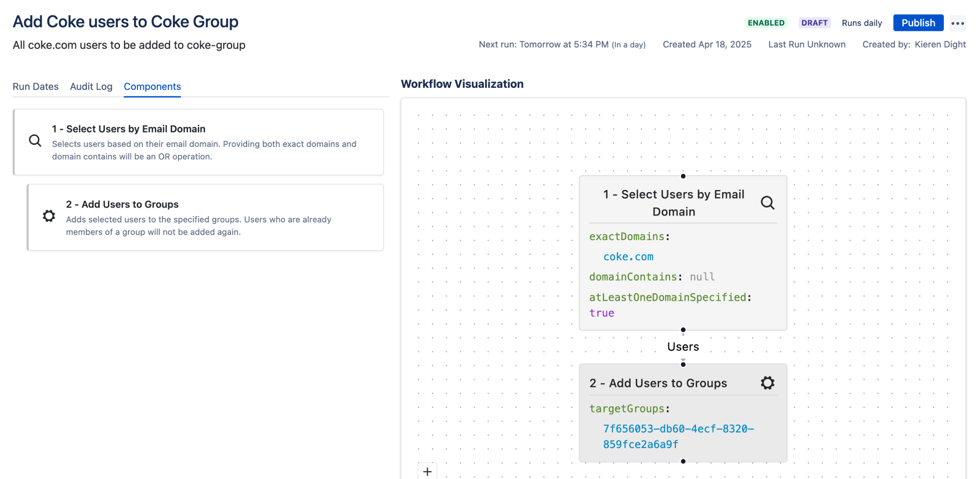
Task: Click the bottom connector dot of node 2
Action: tap(683, 461)
